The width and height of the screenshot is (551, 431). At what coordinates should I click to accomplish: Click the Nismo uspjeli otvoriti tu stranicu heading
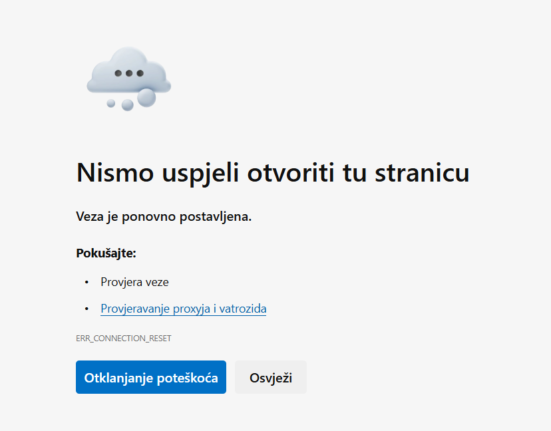point(273,173)
